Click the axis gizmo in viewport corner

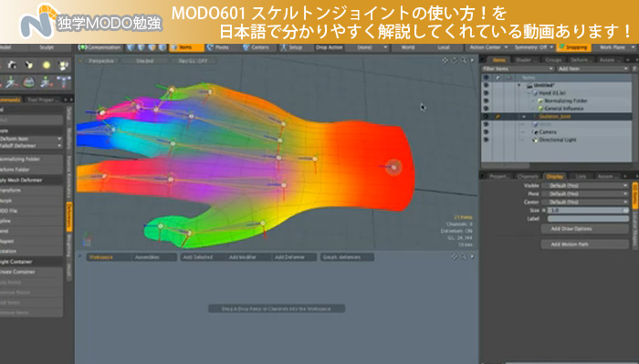pyautogui.click(x=87, y=239)
